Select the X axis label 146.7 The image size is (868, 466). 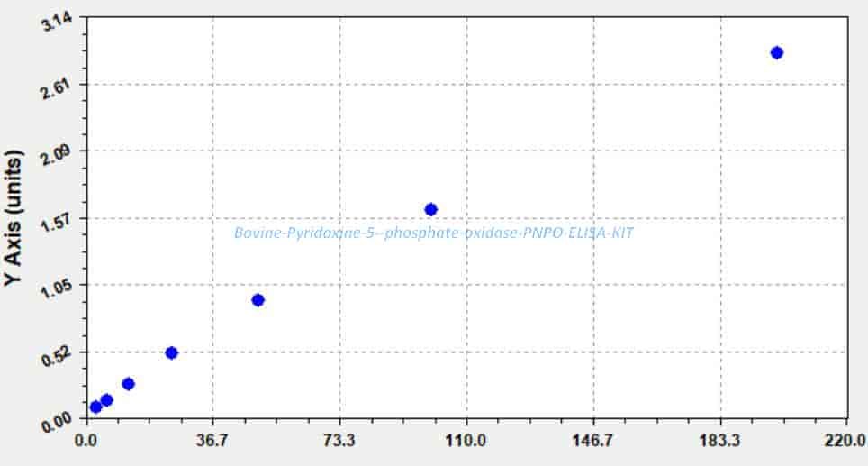pyautogui.click(x=592, y=441)
